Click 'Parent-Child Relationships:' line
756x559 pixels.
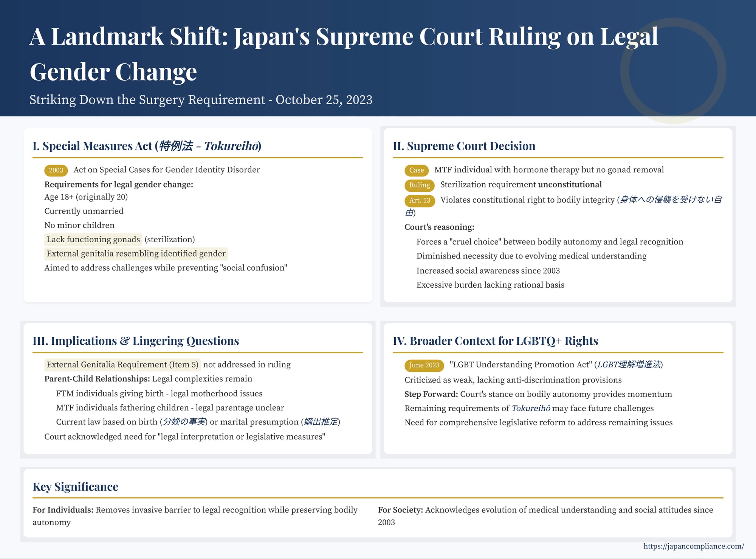(x=148, y=379)
